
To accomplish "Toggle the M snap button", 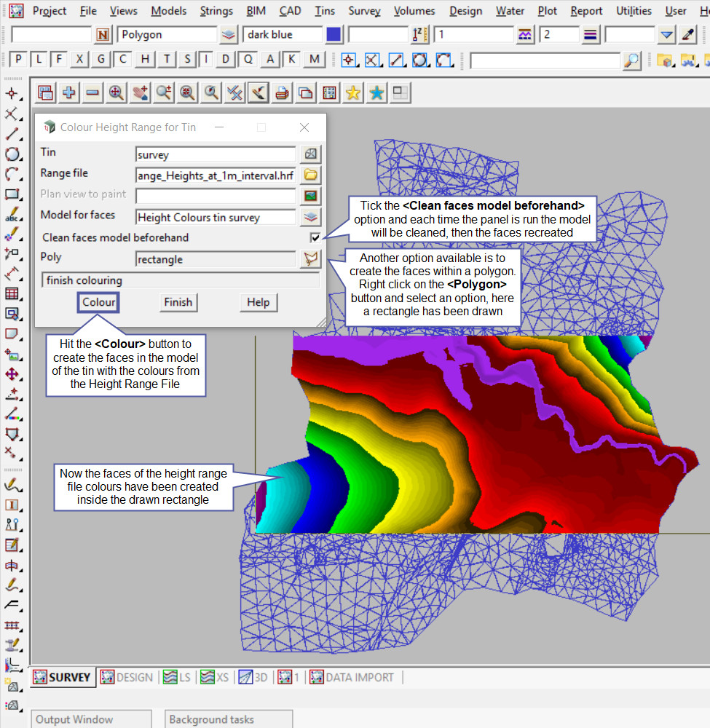I will [x=314, y=60].
